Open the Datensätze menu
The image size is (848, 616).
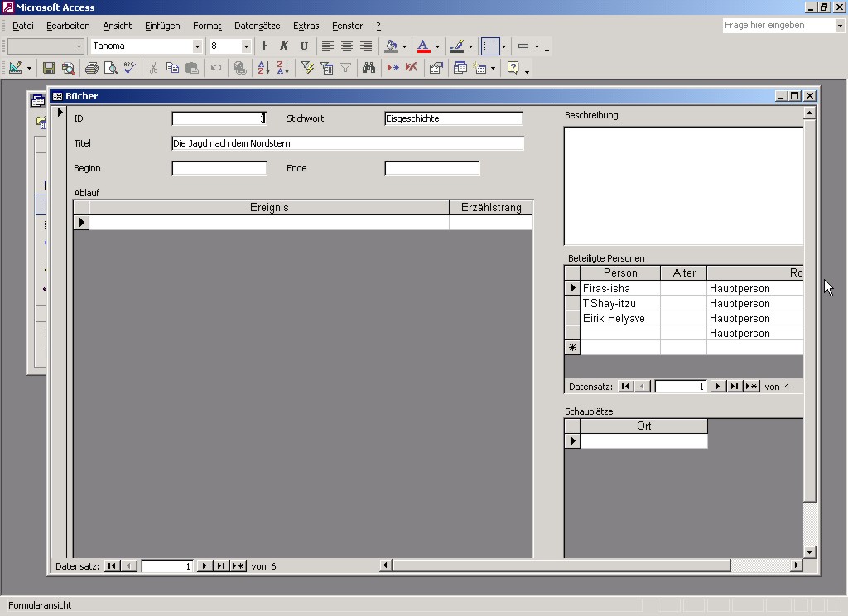tap(257, 26)
